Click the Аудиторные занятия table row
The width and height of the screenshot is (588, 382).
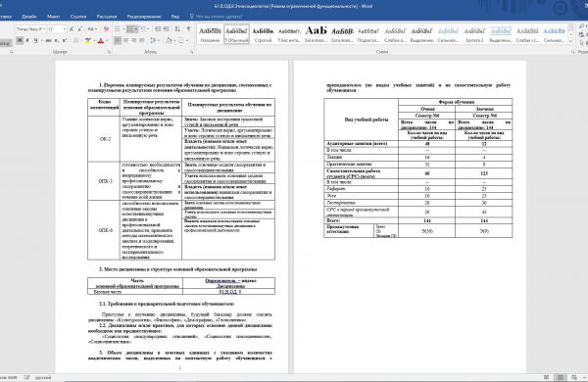418,144
